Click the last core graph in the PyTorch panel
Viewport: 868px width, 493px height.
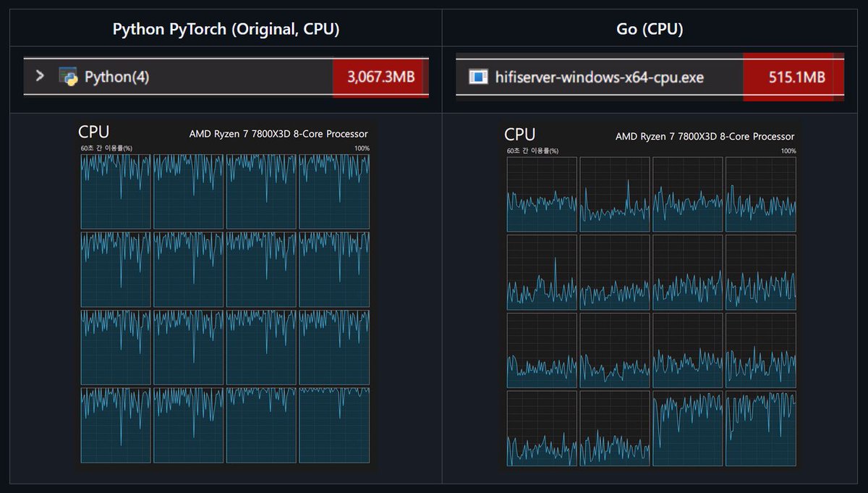click(x=334, y=425)
